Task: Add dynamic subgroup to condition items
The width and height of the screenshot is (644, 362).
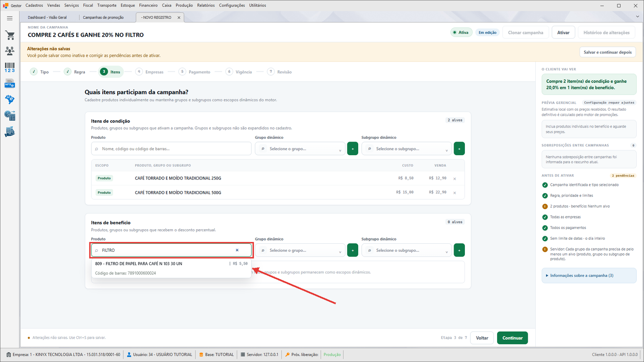Action: 459,149
